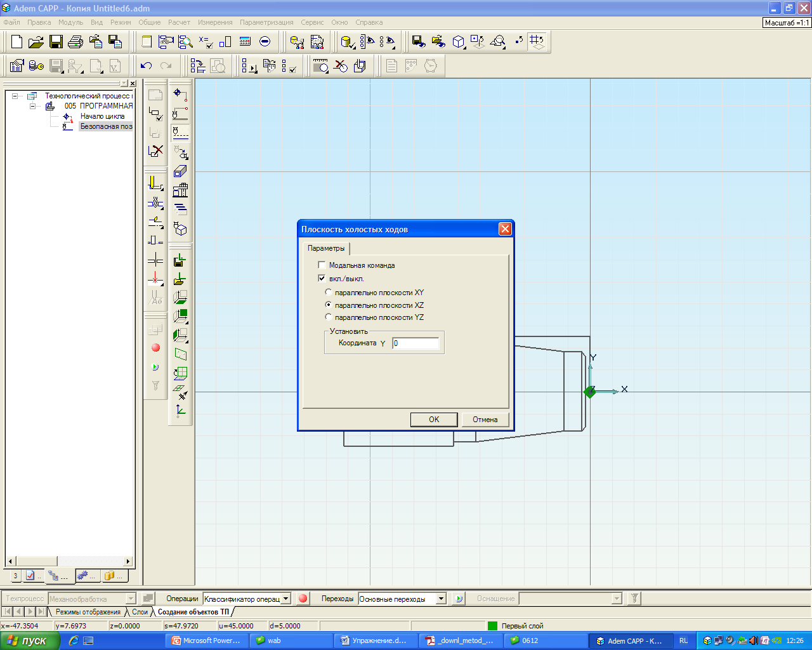Click the Print icon in toolbar
812x650 pixels.
pyautogui.click(x=76, y=42)
